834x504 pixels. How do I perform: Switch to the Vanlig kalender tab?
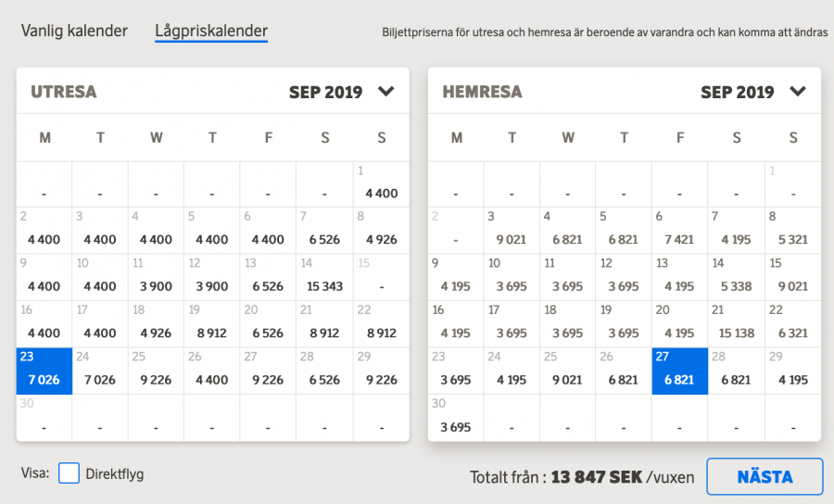pos(74,31)
